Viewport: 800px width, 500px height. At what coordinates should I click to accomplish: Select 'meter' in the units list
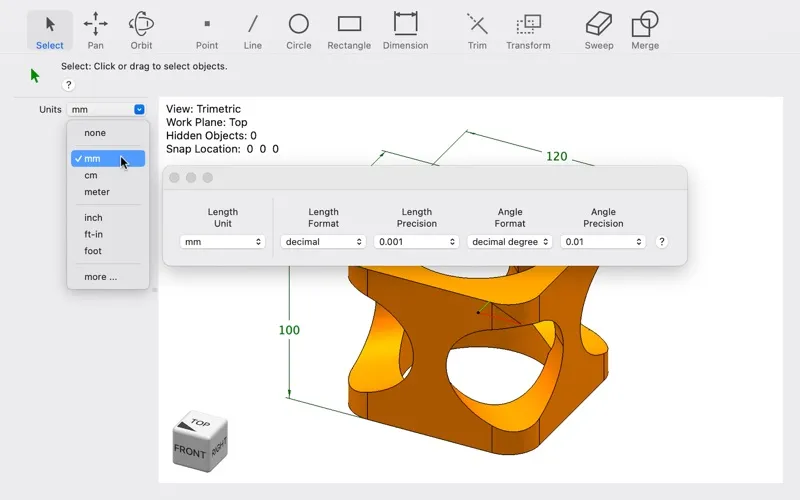[108, 192]
